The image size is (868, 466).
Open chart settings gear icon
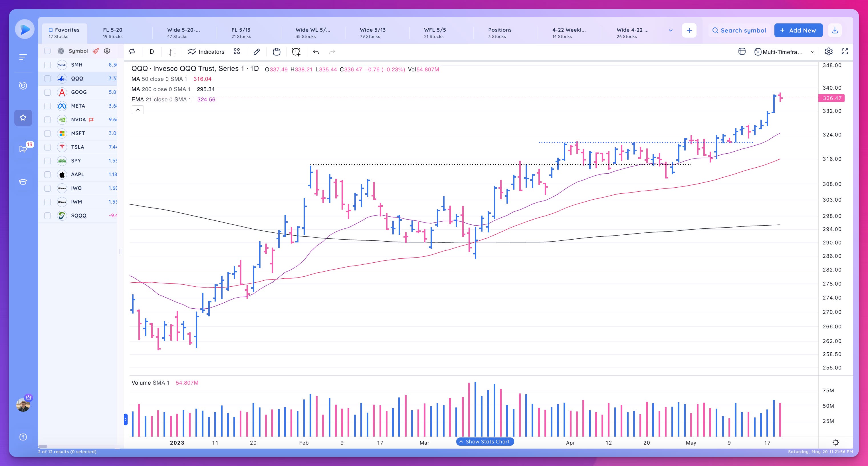829,51
